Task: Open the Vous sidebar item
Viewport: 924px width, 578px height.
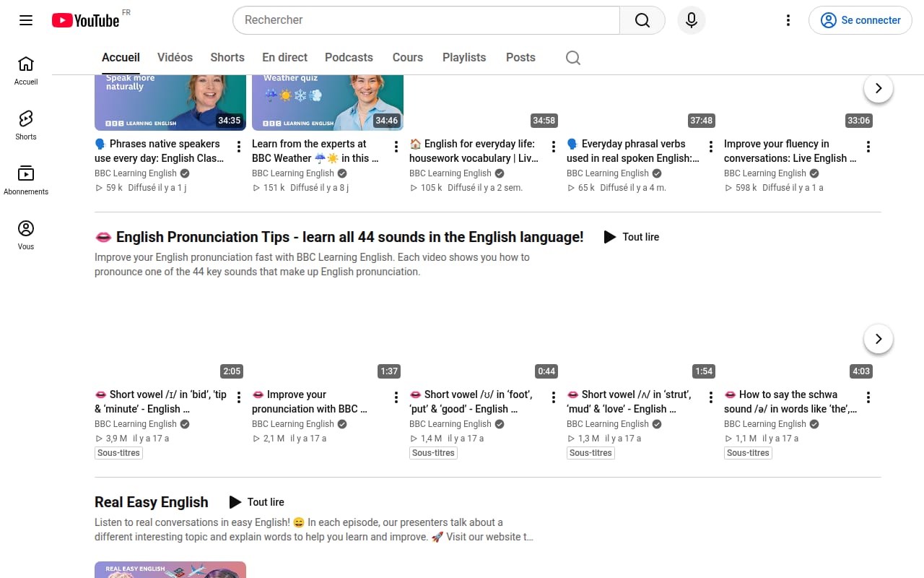Action: point(26,235)
